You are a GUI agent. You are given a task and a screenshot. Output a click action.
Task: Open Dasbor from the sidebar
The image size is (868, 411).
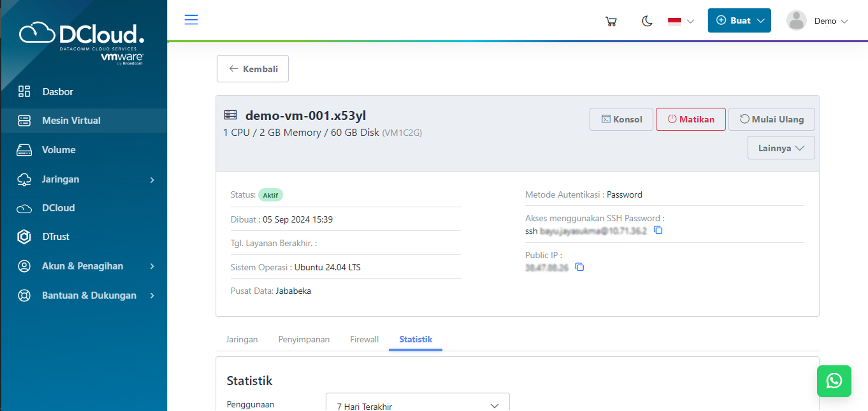click(58, 92)
